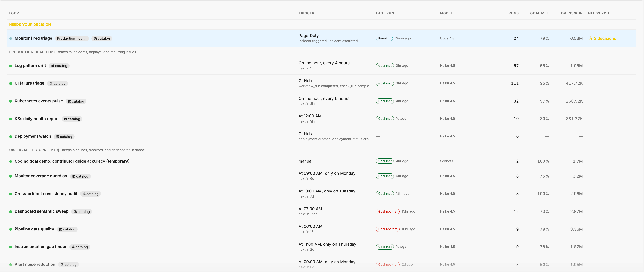Click catalog tag beside Cross-artifact consistency audit
The width and height of the screenshot is (644, 272).
(x=91, y=194)
